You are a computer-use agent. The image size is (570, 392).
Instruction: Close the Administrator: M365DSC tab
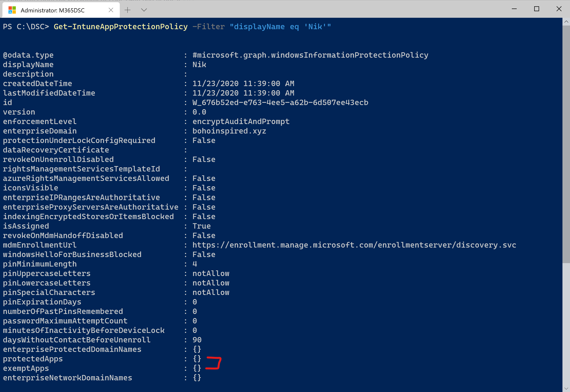(x=110, y=10)
